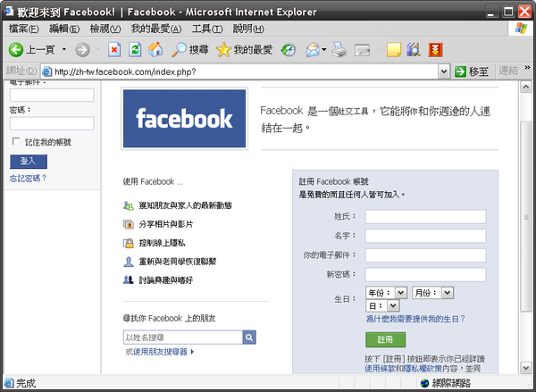Image resolution: width=536 pixels, height=392 pixels.
Task: Click the 完成 status bar text
Action: [x=26, y=383]
